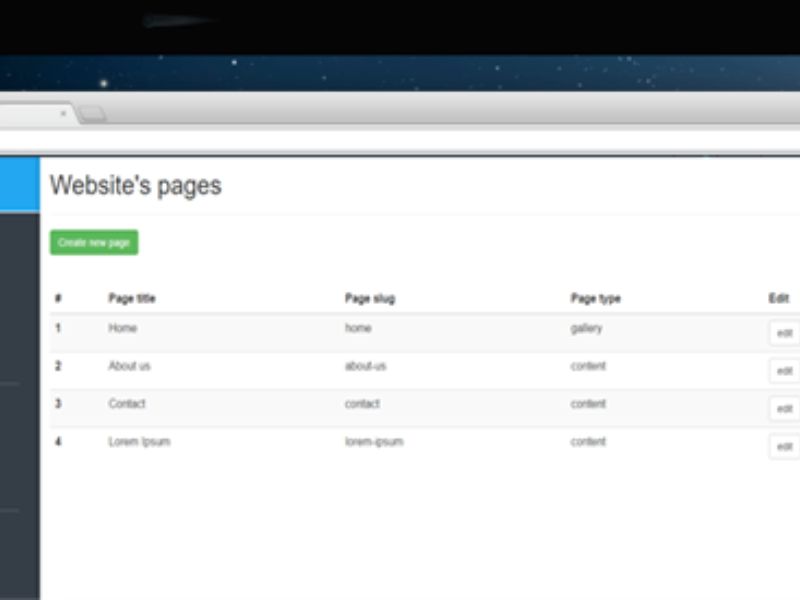Edit the Home page row
This screenshot has height=600, width=800.
pyautogui.click(x=785, y=333)
